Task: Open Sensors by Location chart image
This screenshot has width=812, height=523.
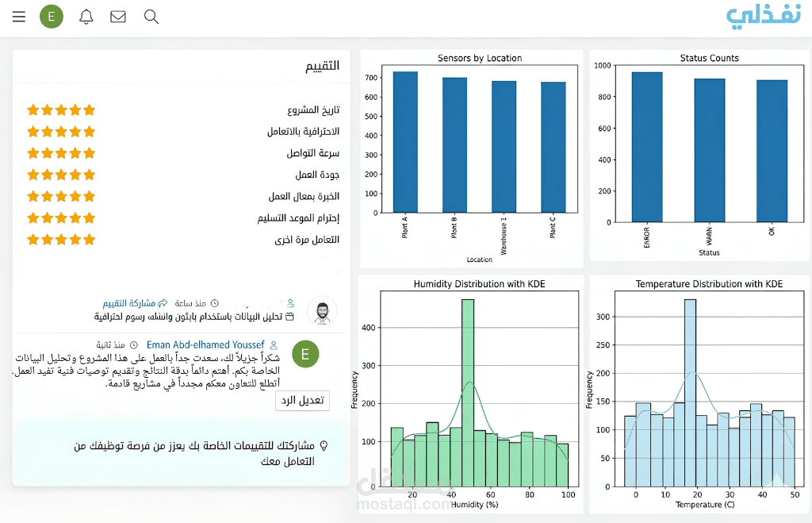Action: click(x=471, y=158)
